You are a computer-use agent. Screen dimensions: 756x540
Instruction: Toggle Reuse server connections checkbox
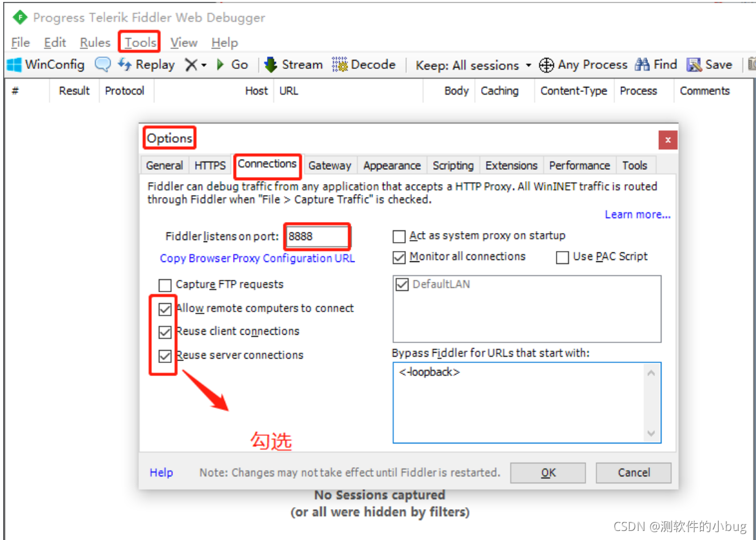(x=165, y=357)
